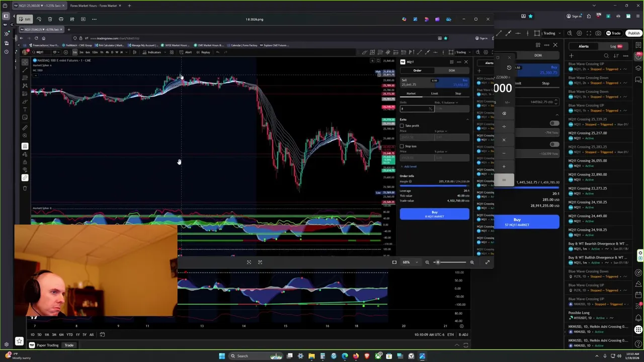The width and height of the screenshot is (644, 362).
Task: Select the YTD date range below chart
Action: click(69, 334)
